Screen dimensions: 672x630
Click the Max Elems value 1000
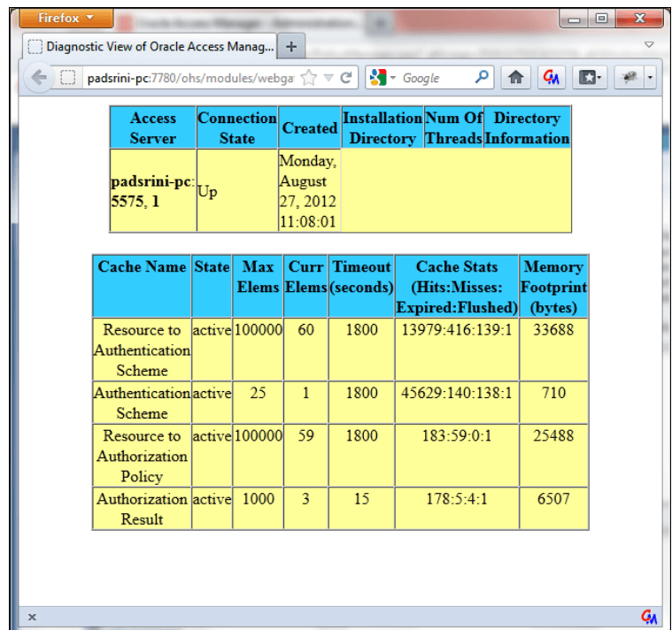point(258,499)
